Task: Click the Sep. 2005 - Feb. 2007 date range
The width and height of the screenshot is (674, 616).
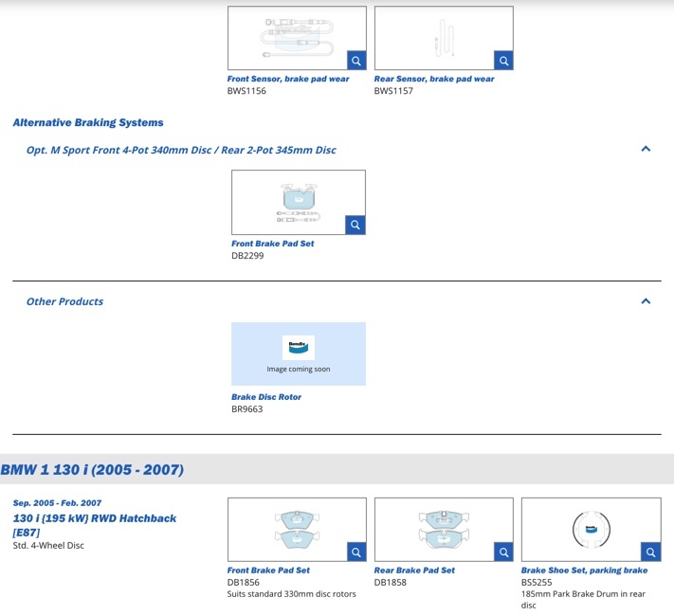Action: click(x=57, y=503)
